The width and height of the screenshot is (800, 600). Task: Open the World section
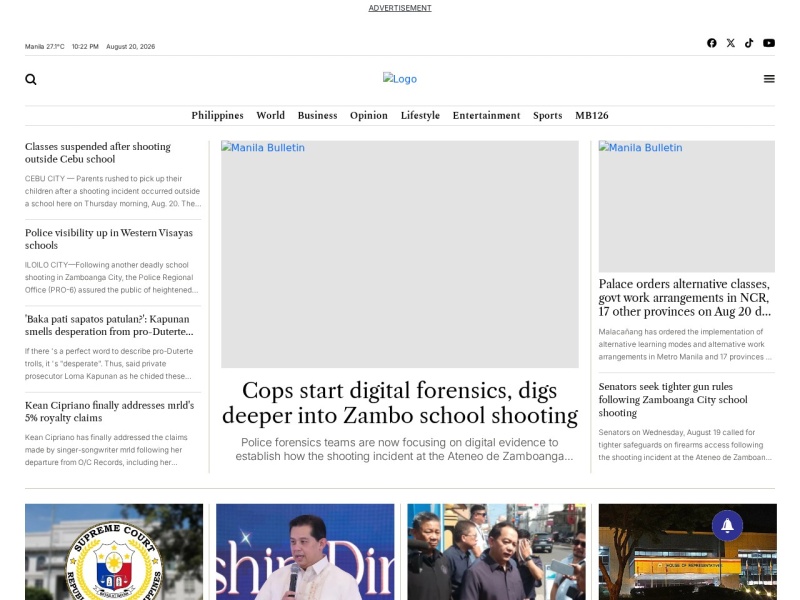click(x=270, y=115)
